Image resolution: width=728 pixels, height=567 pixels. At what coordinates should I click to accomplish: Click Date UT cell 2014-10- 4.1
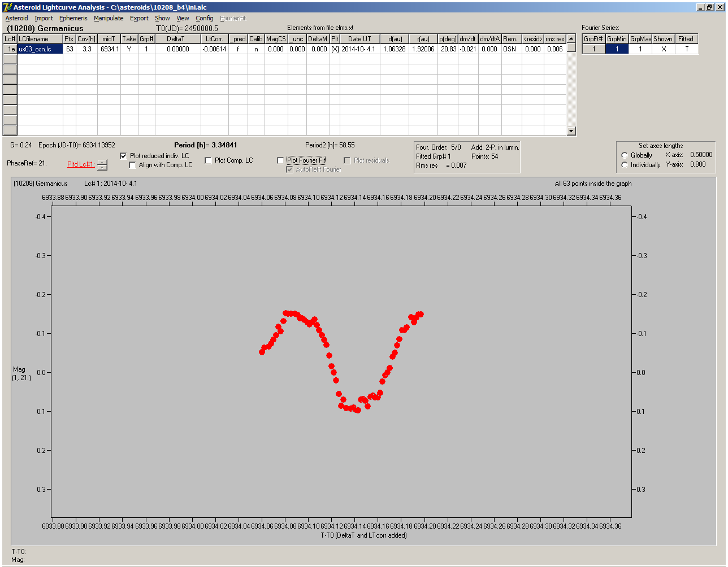pyautogui.click(x=359, y=49)
